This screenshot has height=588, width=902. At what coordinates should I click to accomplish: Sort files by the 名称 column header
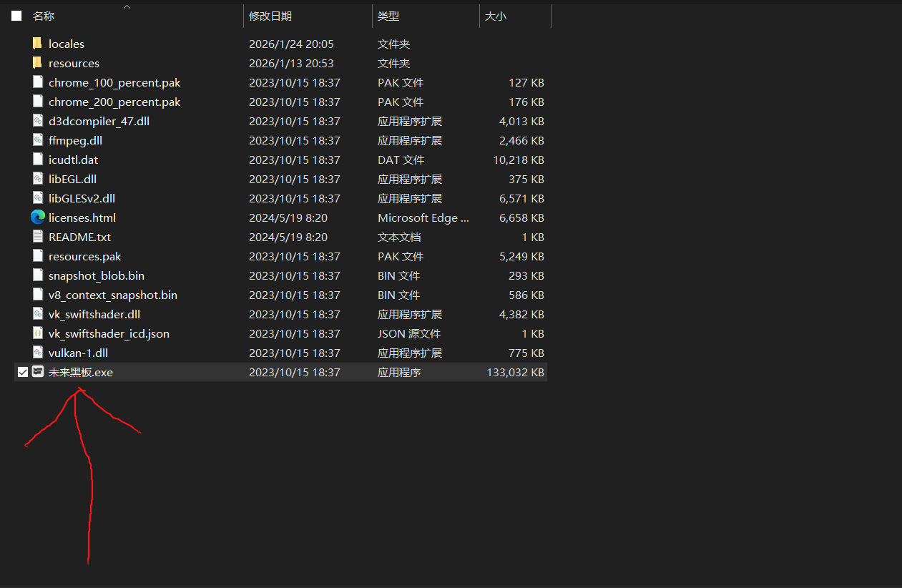pos(44,16)
